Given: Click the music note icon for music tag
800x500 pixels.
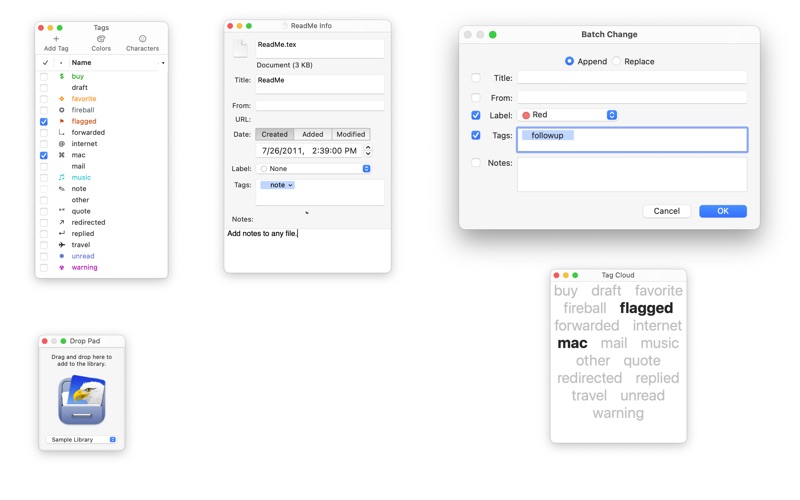Looking at the screenshot, I should (61, 177).
